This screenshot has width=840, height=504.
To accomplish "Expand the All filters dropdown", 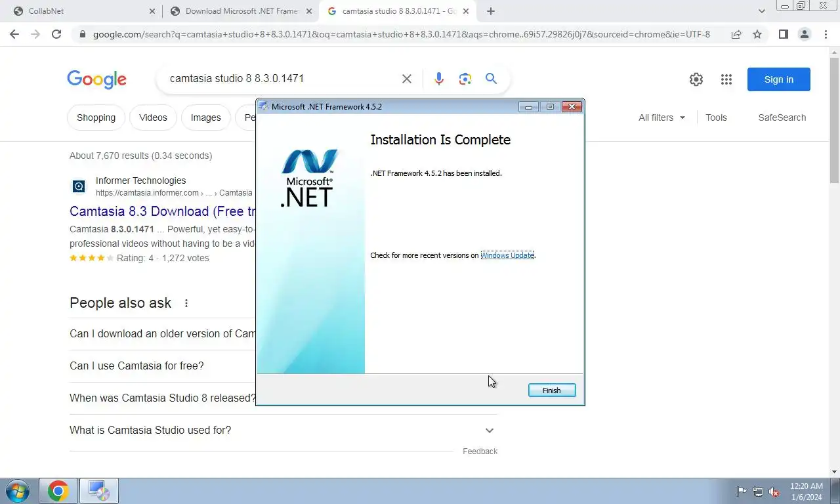I will (661, 117).
